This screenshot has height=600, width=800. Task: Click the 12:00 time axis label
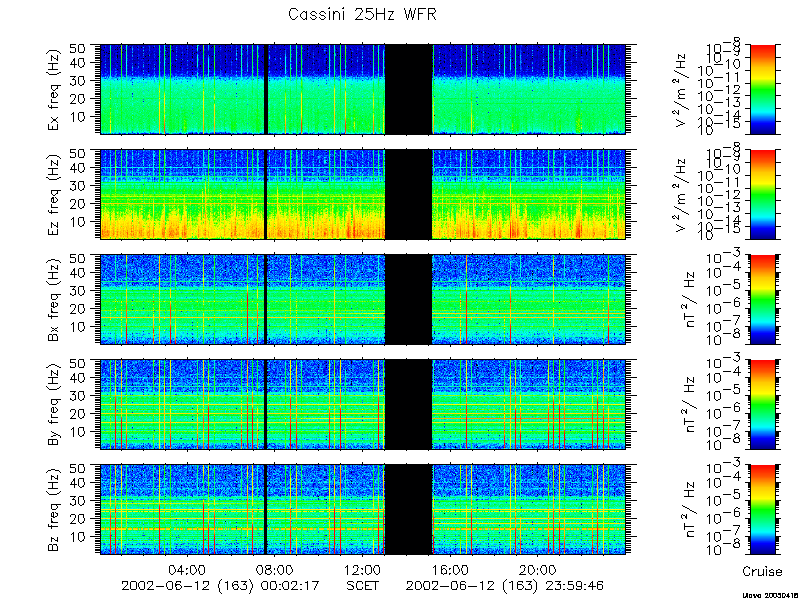coord(362,569)
